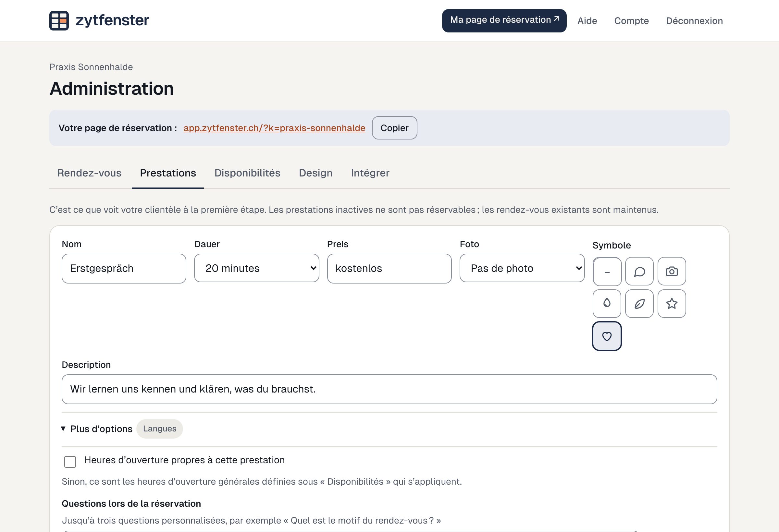Screen dimensions: 779x532
Task: Open Ma page de réservation
Action: [x=504, y=21]
